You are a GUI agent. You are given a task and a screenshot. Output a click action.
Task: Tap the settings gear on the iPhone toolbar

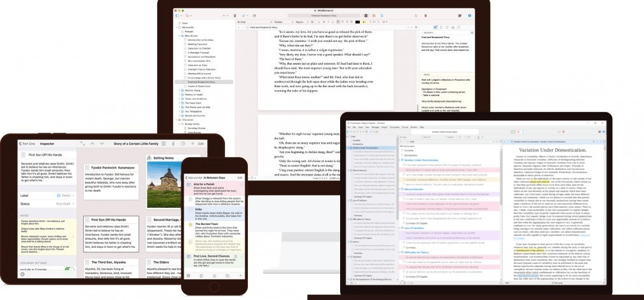pyautogui.click(x=188, y=276)
